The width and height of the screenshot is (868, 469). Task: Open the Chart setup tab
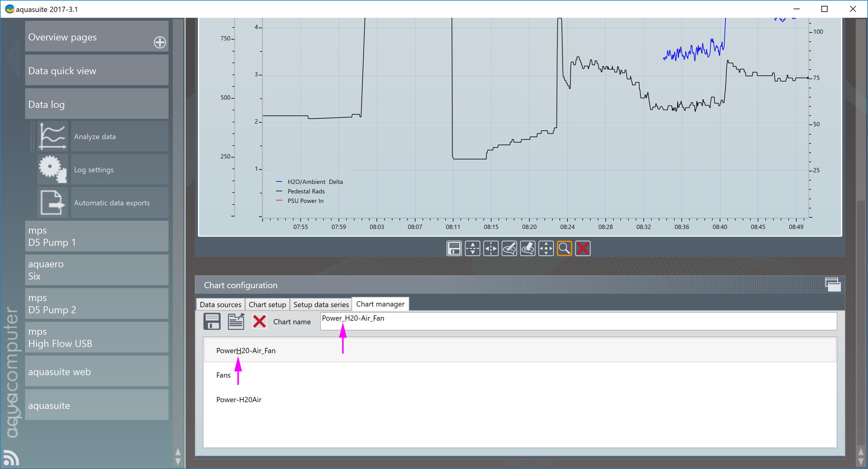pyautogui.click(x=267, y=304)
